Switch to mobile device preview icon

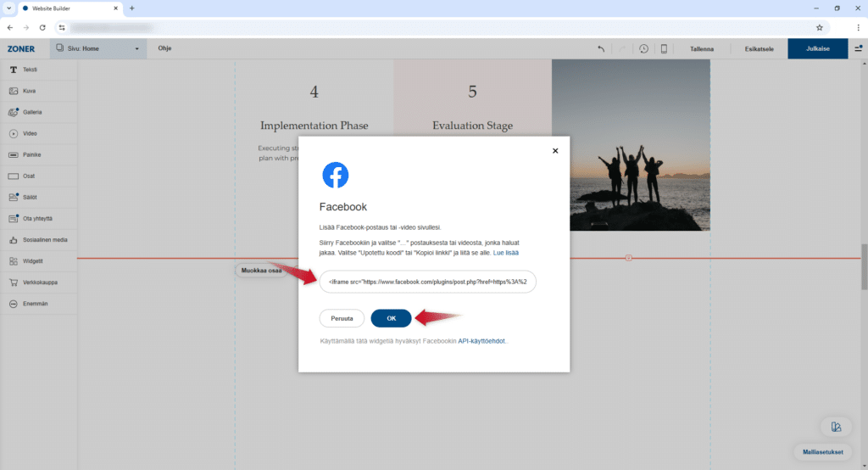(x=665, y=49)
